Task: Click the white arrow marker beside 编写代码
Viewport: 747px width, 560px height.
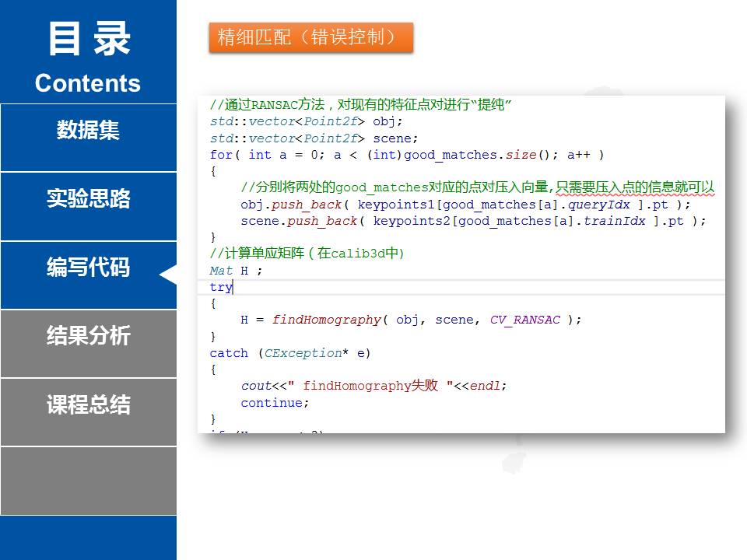Action: 168,275
